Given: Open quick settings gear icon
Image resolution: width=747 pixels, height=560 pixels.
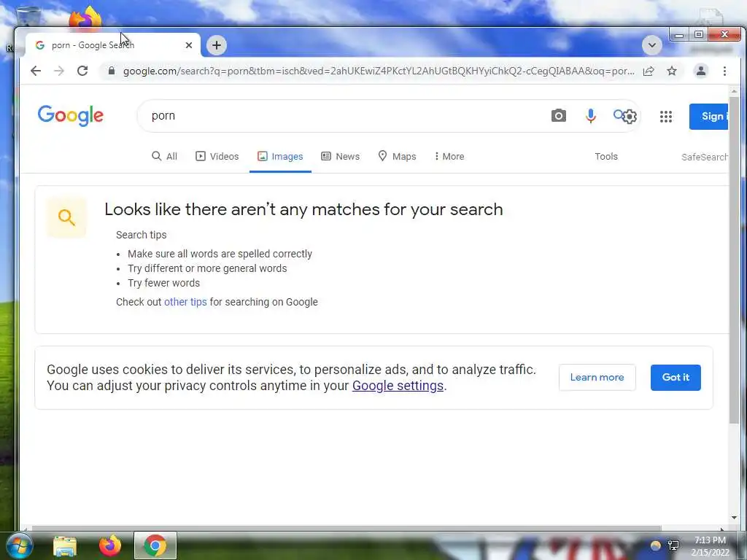Looking at the screenshot, I should 630,116.
